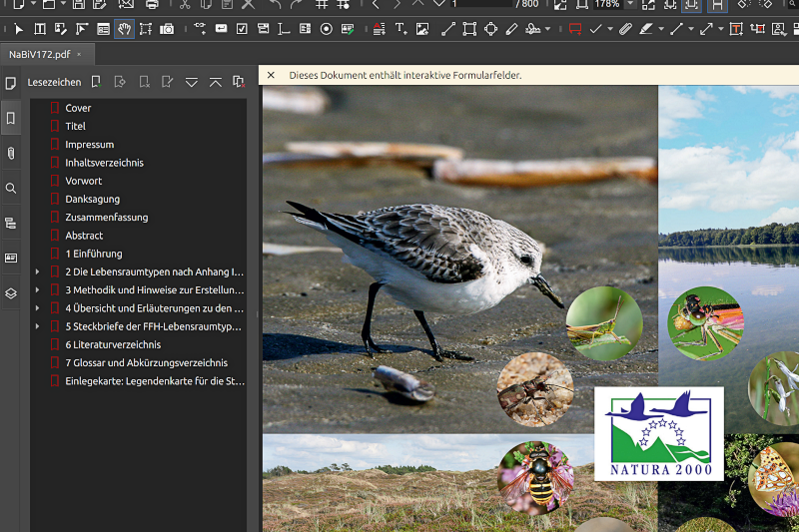Select the Edit Text column tool

[40, 29]
